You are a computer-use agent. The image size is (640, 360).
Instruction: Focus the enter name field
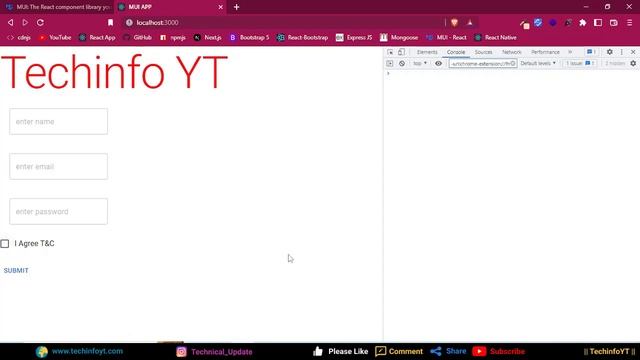(x=59, y=122)
